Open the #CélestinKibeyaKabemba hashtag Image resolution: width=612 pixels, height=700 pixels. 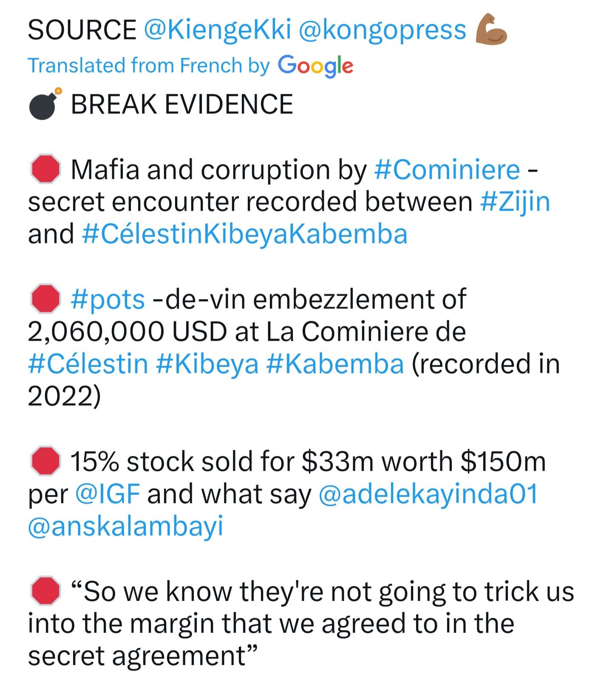[244, 234]
